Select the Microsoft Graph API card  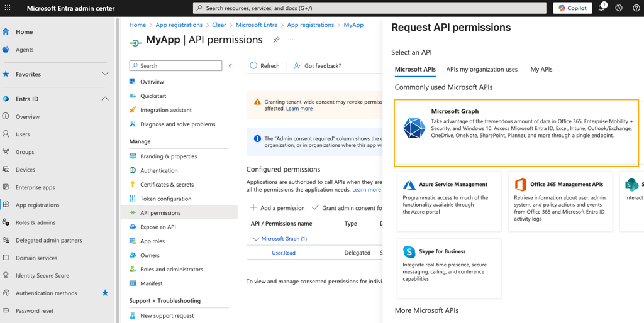[x=516, y=133]
